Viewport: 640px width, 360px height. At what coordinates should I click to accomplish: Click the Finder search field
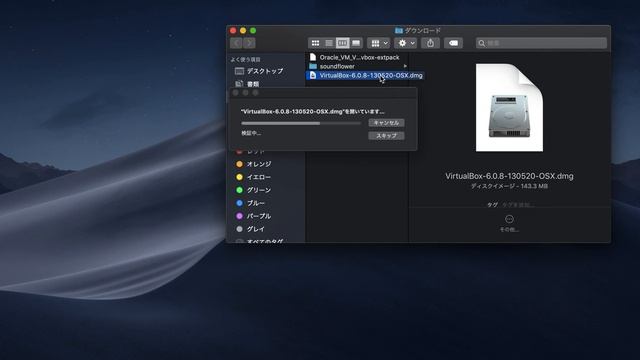(x=541, y=43)
